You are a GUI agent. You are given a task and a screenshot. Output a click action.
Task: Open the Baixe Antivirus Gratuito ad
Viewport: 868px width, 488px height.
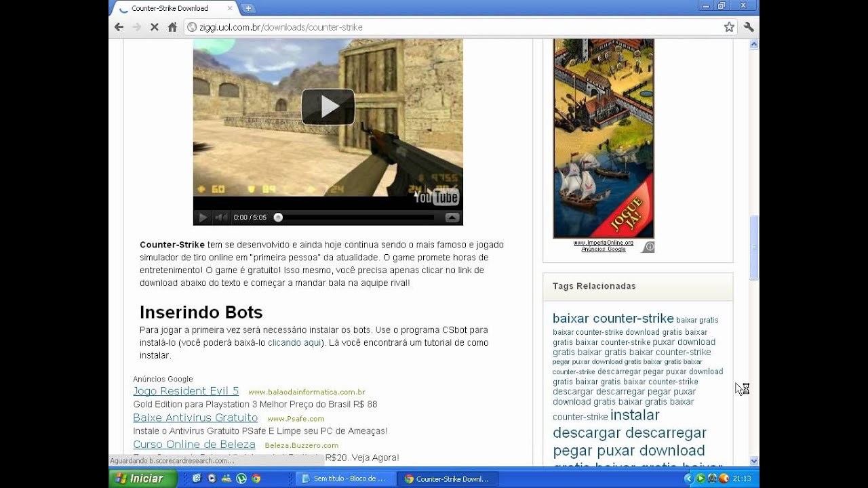pos(195,418)
